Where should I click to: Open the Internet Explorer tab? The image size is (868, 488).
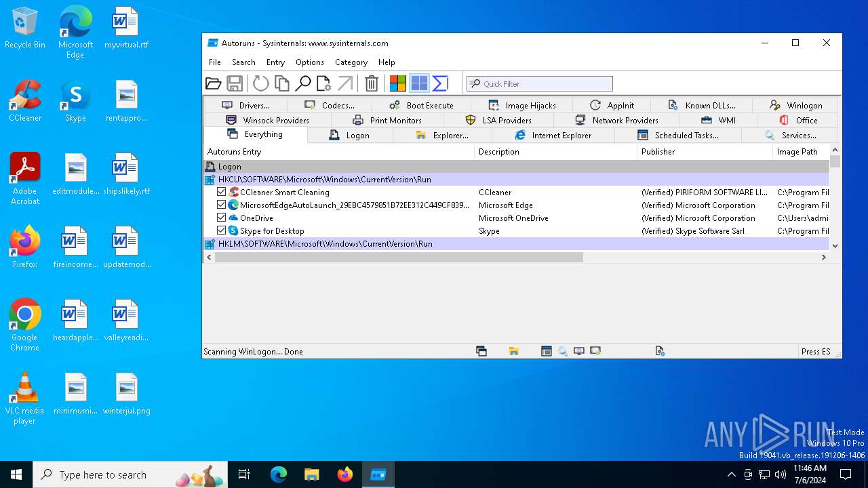tap(553, 135)
